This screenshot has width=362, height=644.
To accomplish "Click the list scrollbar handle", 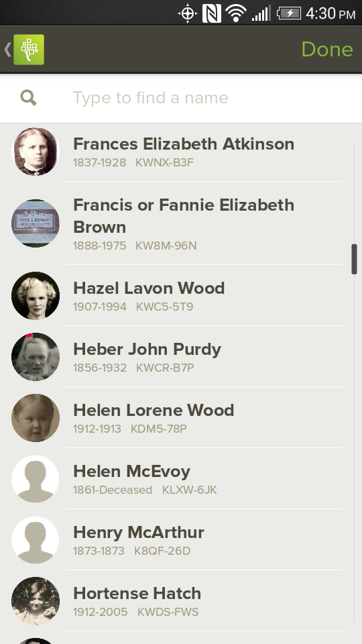I will point(354,259).
